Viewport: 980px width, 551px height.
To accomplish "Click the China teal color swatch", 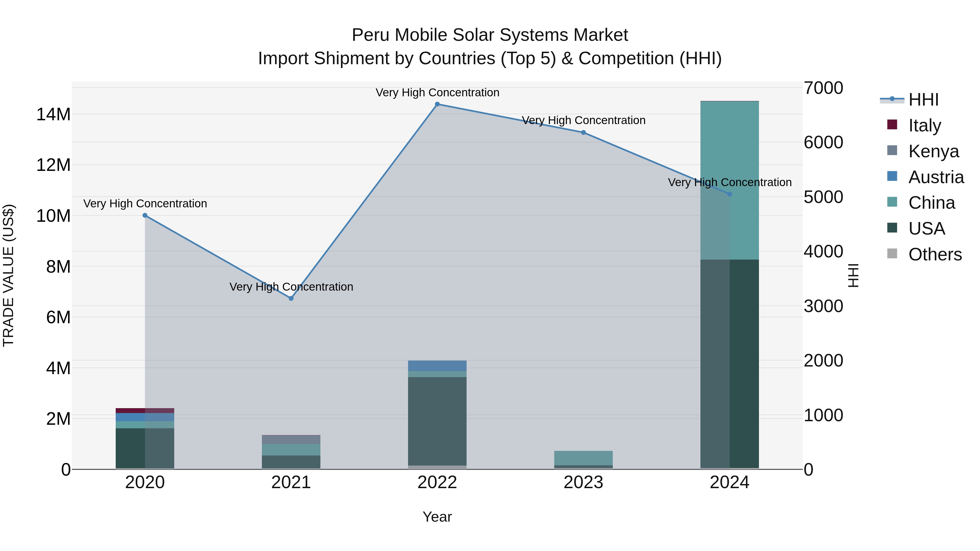I will pos(892,202).
